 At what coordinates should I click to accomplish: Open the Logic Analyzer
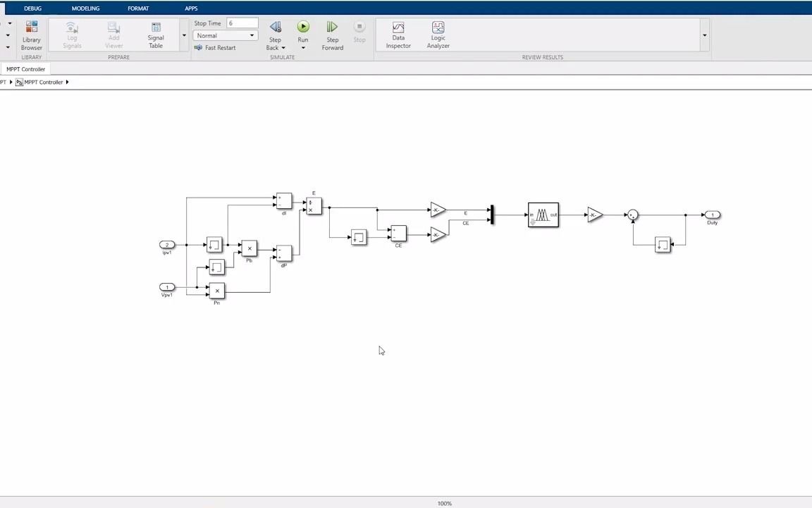(x=438, y=35)
